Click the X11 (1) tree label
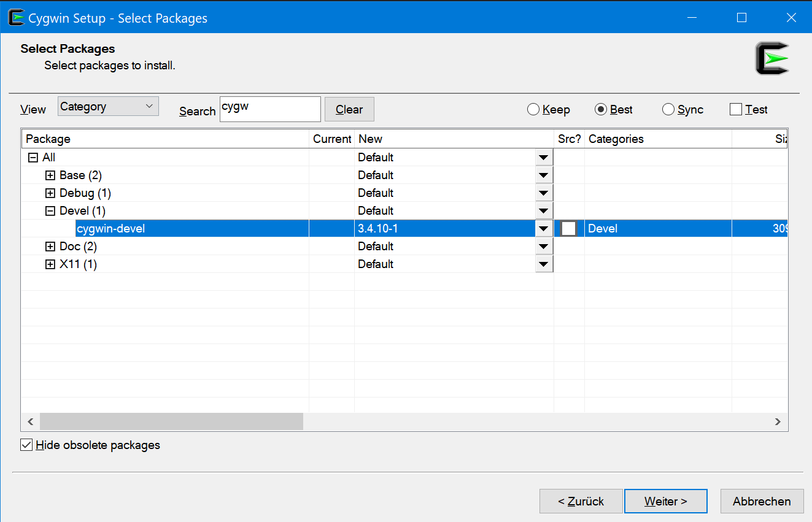The width and height of the screenshot is (812, 522). [78, 264]
